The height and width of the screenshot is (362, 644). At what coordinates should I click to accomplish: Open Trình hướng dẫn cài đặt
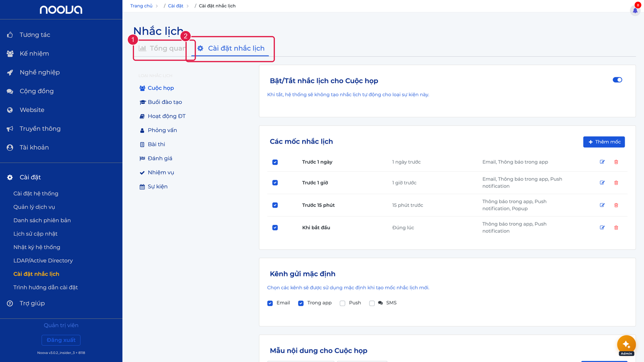click(45, 287)
